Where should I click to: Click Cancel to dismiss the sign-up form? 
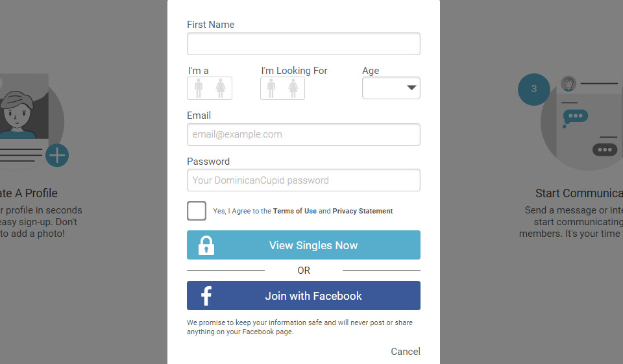(x=406, y=352)
